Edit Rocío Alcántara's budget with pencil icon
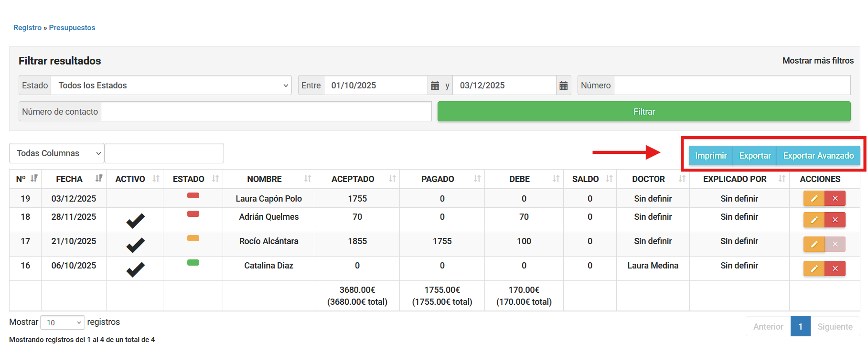 (x=814, y=244)
